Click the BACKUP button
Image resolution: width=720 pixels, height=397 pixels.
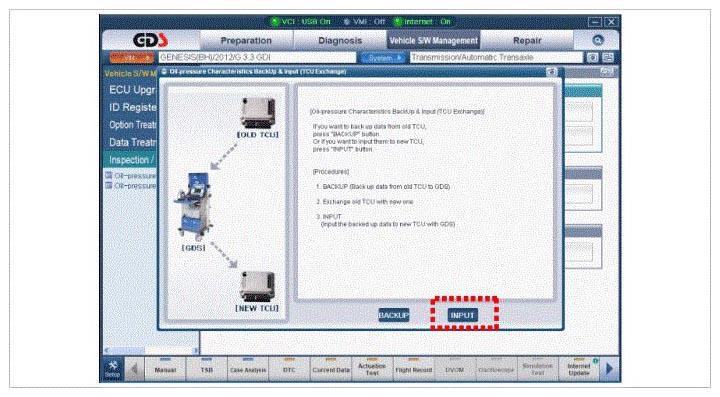click(x=394, y=315)
